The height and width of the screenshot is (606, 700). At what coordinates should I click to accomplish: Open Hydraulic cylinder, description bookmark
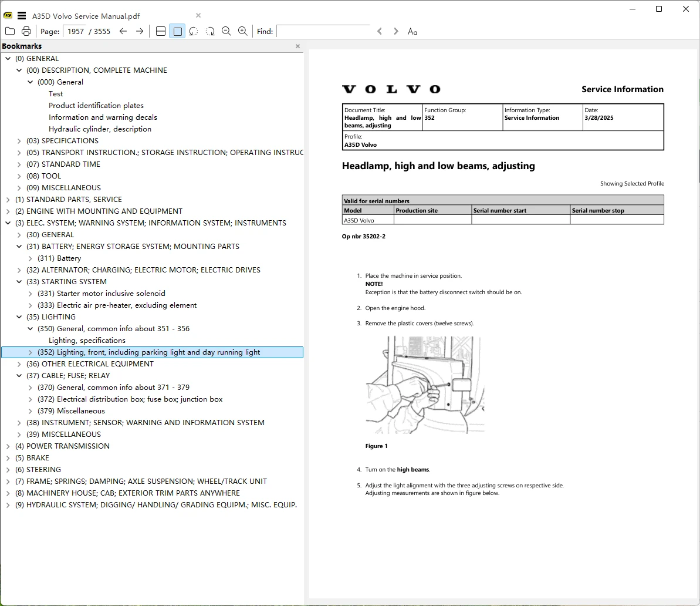pyautogui.click(x=100, y=129)
